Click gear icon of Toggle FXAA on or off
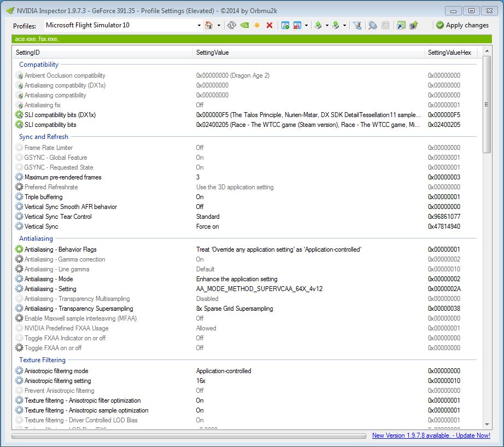The width and height of the screenshot is (504, 447). pos(19,348)
